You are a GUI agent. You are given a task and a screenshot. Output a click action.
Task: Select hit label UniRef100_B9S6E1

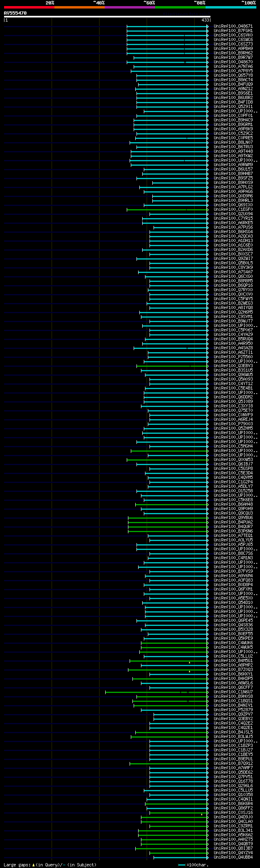(233, 93)
